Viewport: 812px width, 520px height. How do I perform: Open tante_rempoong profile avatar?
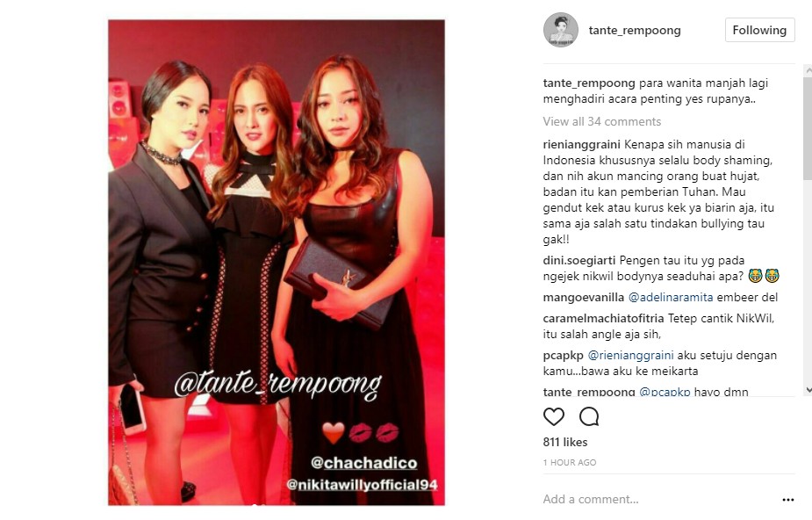tap(561, 30)
